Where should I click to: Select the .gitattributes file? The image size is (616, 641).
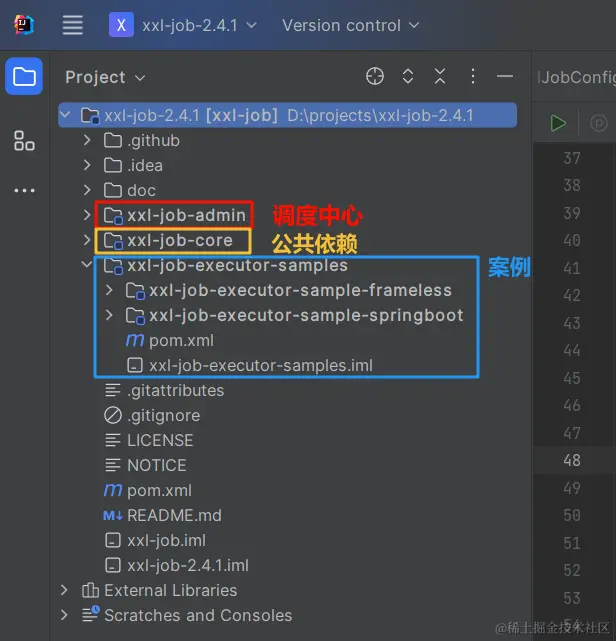coord(164,390)
